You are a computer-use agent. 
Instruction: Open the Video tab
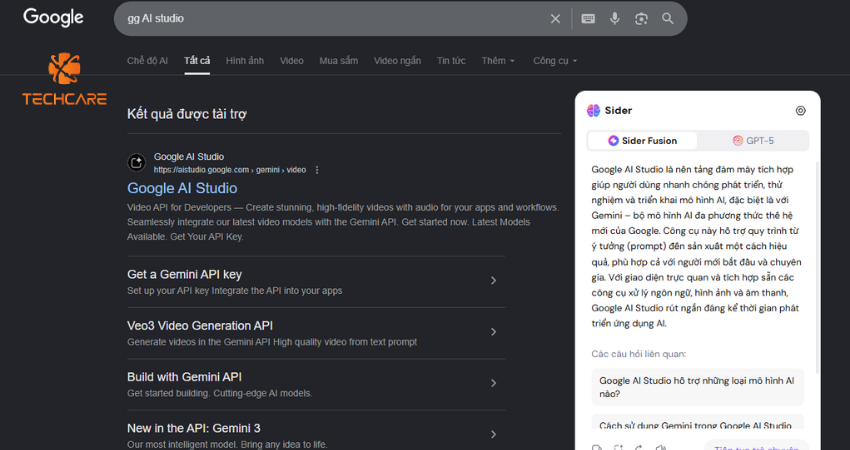(x=292, y=61)
